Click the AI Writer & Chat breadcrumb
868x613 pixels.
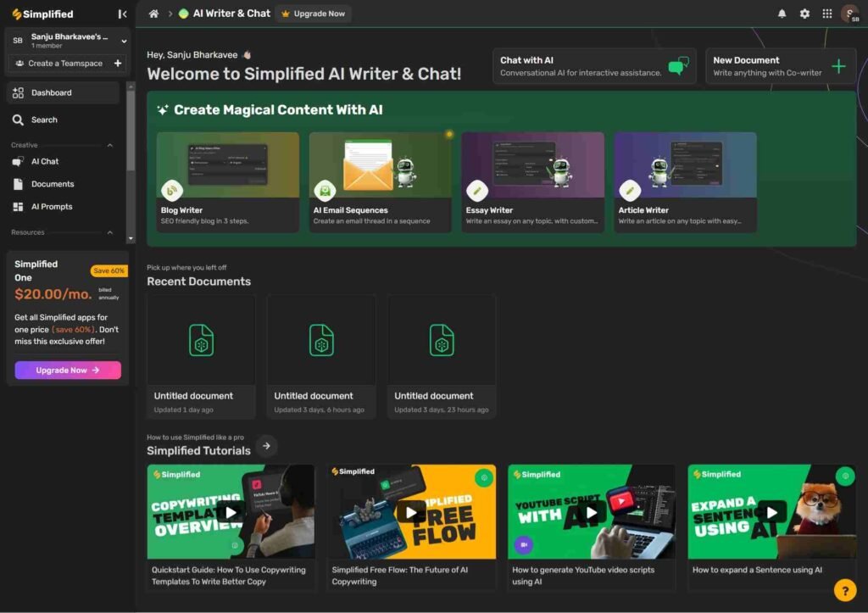point(231,14)
